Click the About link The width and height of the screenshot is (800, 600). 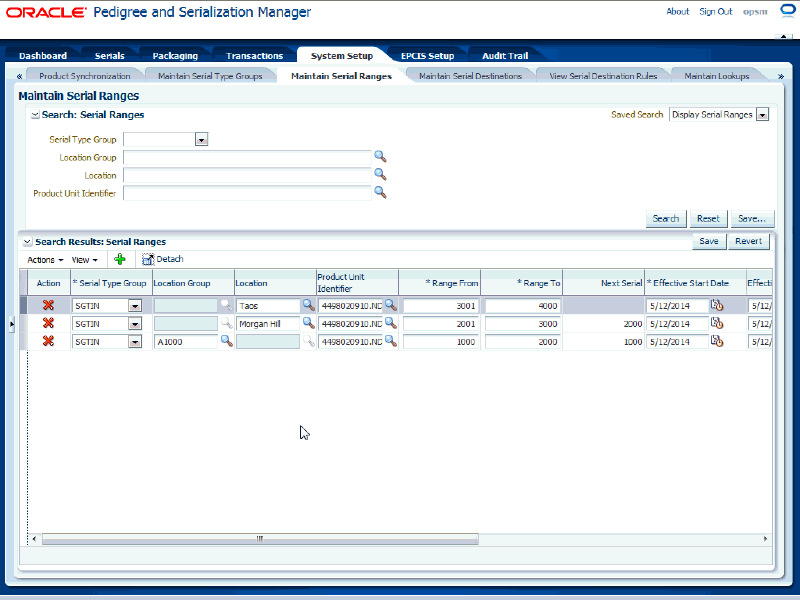(x=678, y=11)
